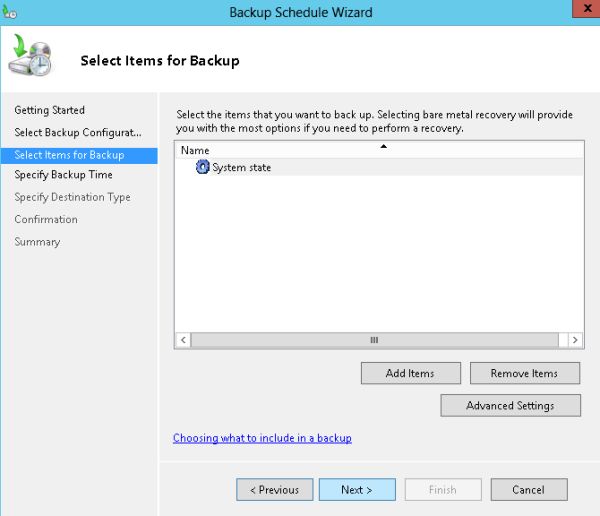This screenshot has height=516, width=600.
Task: Open Advanced Settings
Action: 510,405
